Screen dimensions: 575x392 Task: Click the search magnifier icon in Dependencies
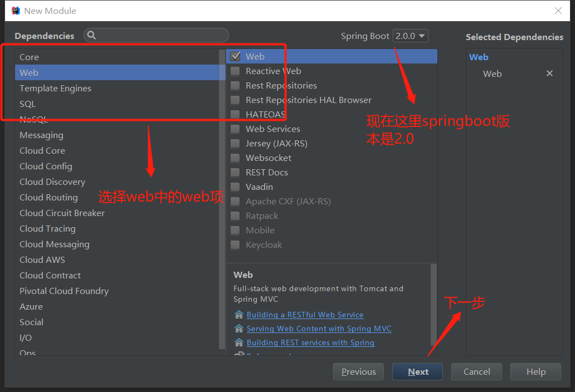[x=92, y=35]
